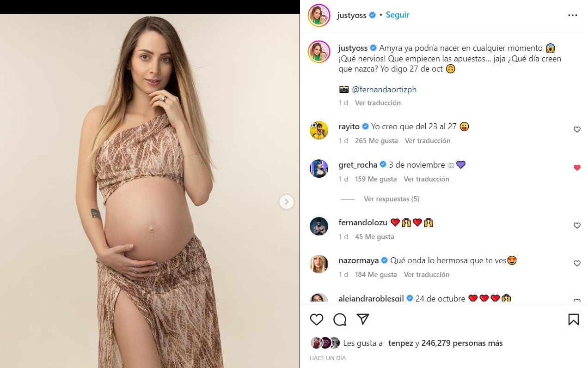The image size is (588, 368).
Task: Share post using paper plane icon
Action: coord(363,319)
